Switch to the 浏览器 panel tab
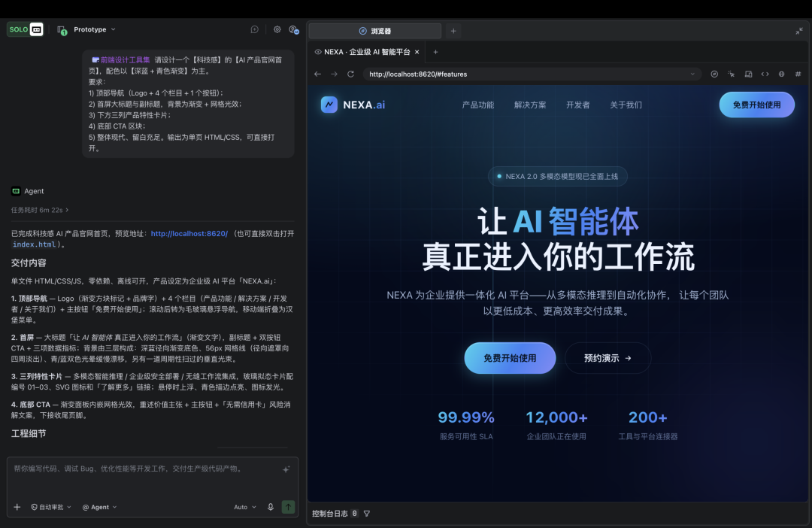The height and width of the screenshot is (528, 812). 375,31
